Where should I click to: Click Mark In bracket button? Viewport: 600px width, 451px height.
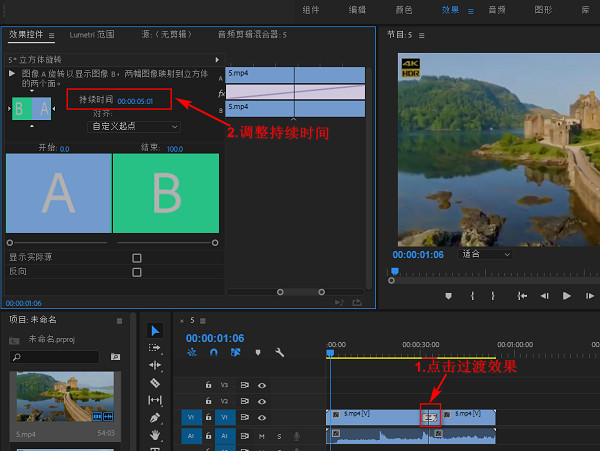[x=472, y=296]
